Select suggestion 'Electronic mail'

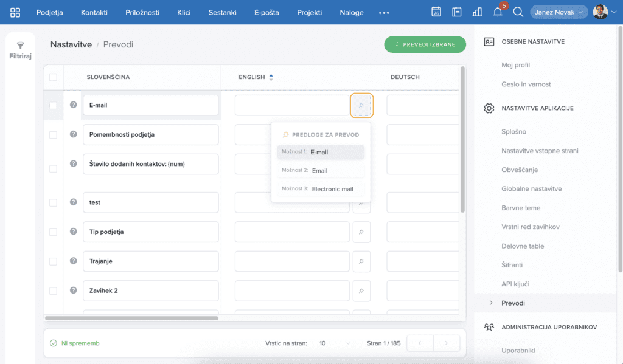tap(332, 189)
